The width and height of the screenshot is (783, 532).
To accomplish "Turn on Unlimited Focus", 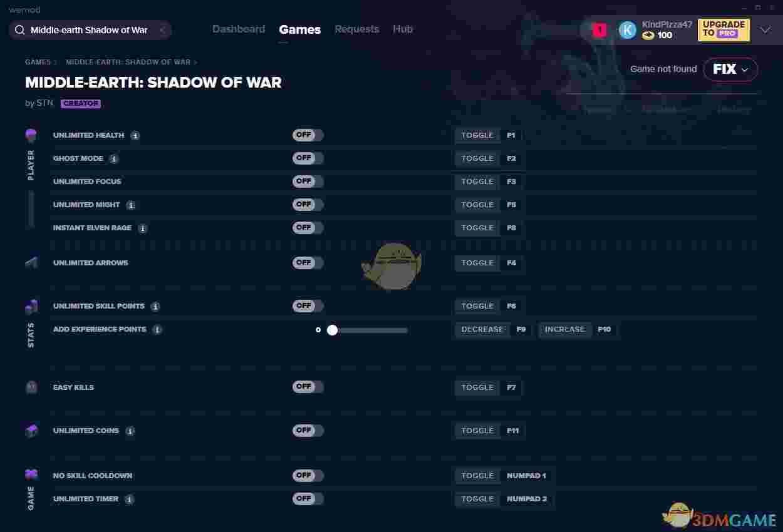I will coord(308,182).
